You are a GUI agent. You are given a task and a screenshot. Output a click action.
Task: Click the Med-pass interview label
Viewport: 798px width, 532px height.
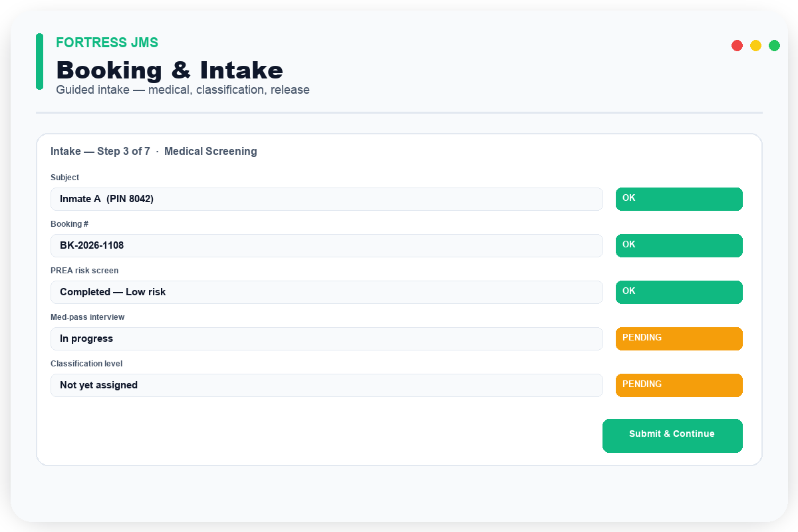pyautogui.click(x=87, y=317)
